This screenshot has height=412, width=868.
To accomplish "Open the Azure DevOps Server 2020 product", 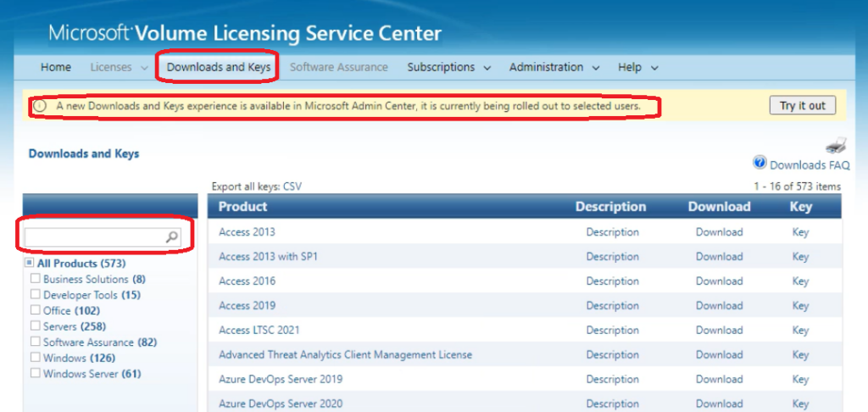I will [x=281, y=404].
